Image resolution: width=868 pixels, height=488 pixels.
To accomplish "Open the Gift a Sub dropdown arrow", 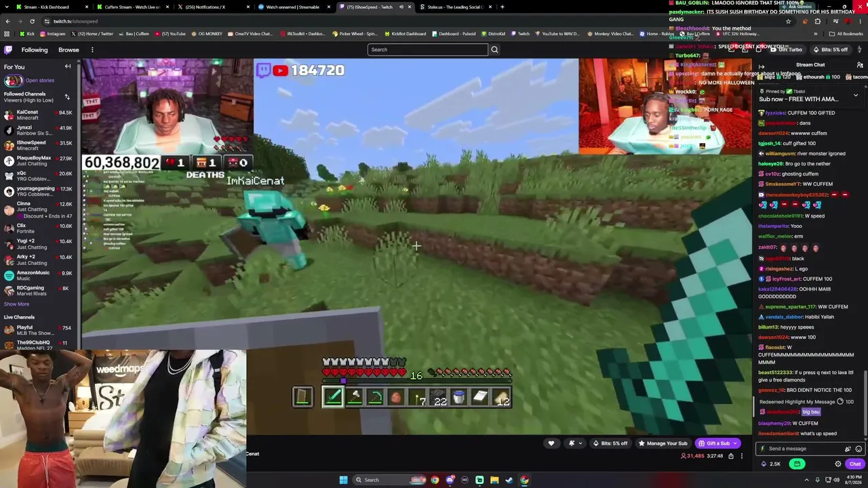I will pos(735,443).
